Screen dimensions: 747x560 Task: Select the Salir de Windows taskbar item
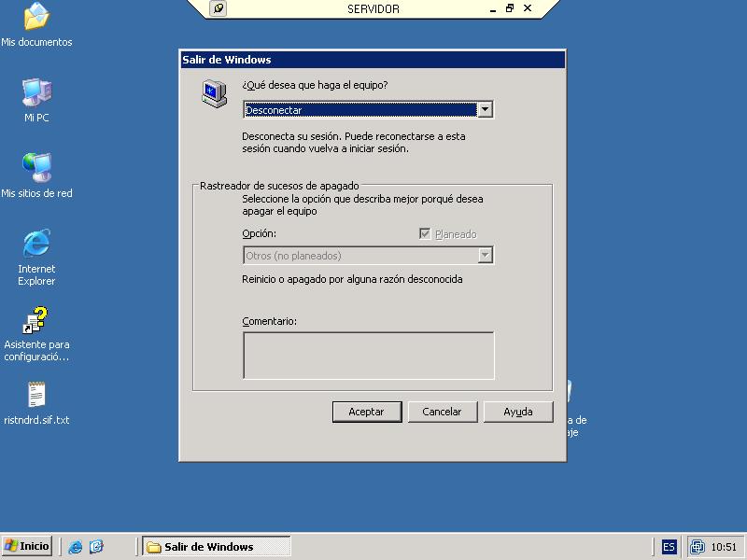point(216,547)
